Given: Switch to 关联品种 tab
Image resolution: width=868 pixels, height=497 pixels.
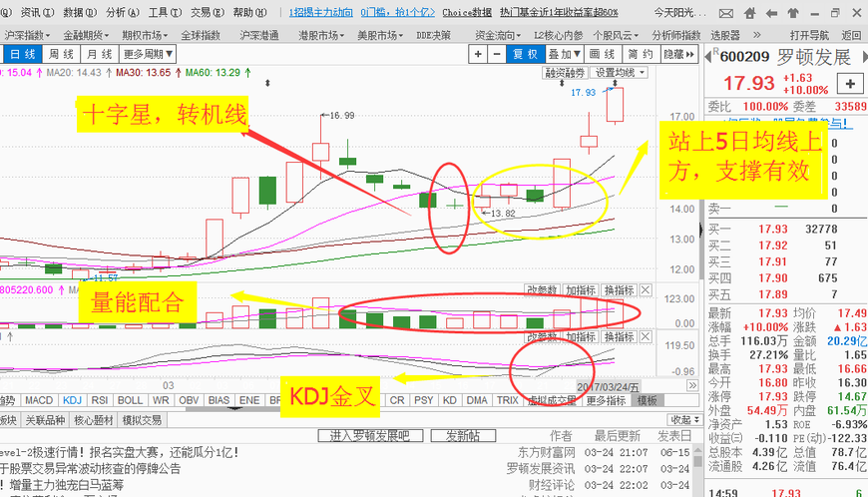Looking at the screenshot, I should pyautogui.click(x=45, y=420).
